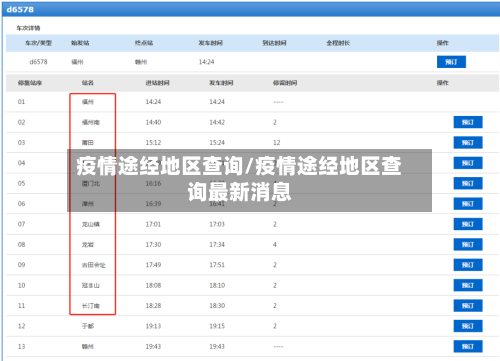Click the stop duration 12 in row 03
Image resolution: width=500 pixels, height=361 pixels.
coord(277,143)
